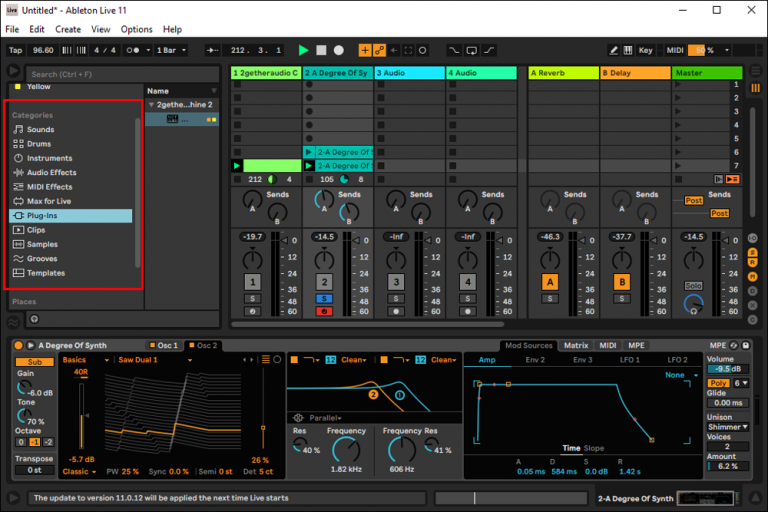Click the Key map mode button
The image size is (768, 512).
point(645,50)
